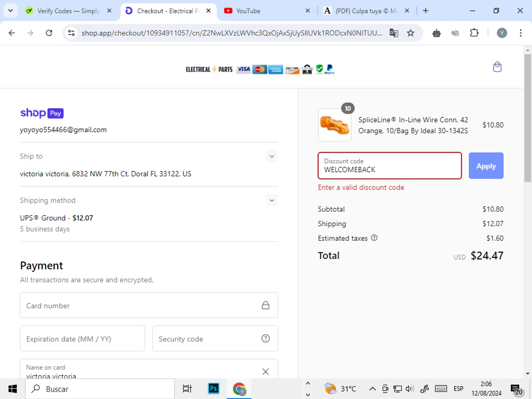Click the UPS Ground shipping option text

coord(56,218)
